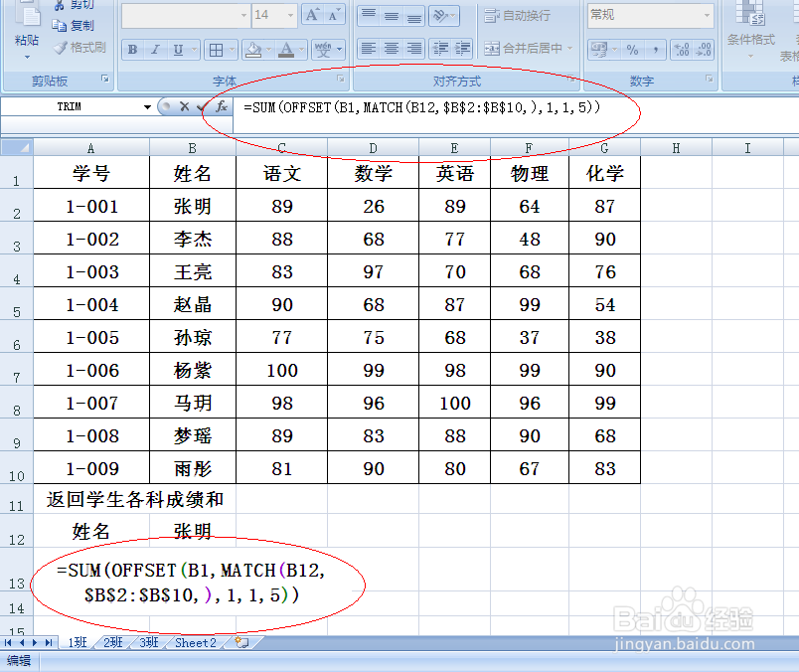Open the Insert Function (fx) dialog

(221, 107)
